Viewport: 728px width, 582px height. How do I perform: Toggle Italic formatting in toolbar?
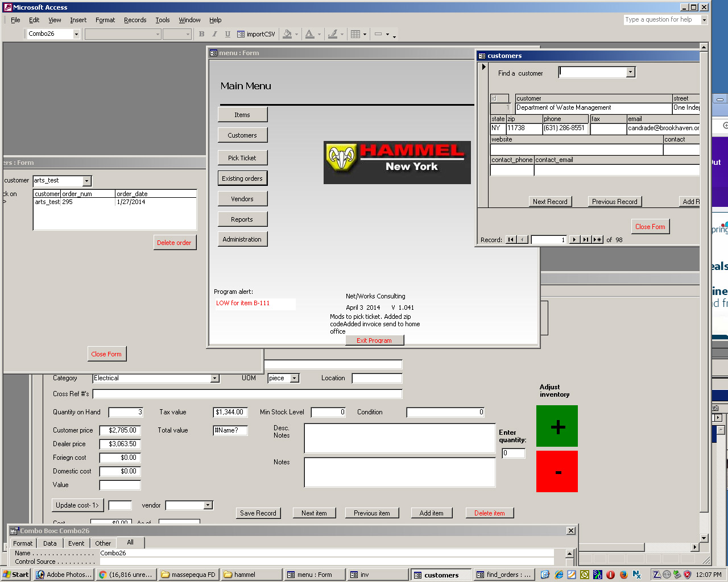(x=214, y=34)
